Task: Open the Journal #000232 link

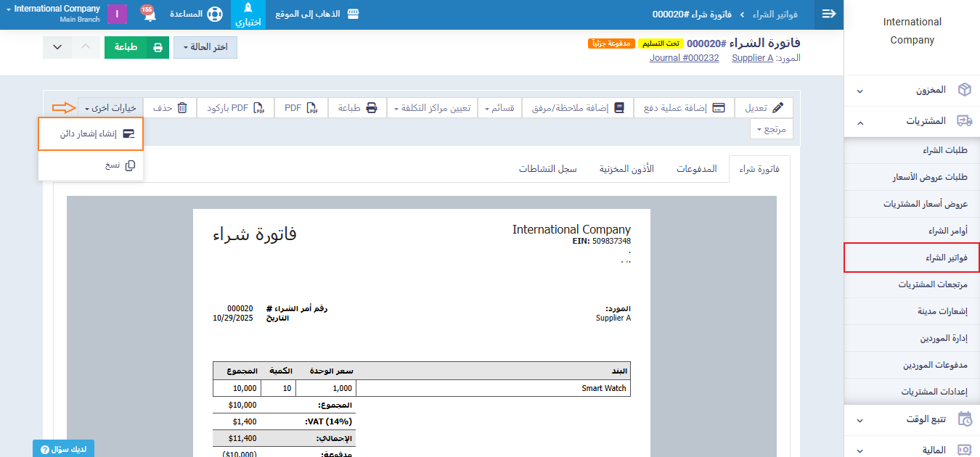Action: click(x=684, y=58)
